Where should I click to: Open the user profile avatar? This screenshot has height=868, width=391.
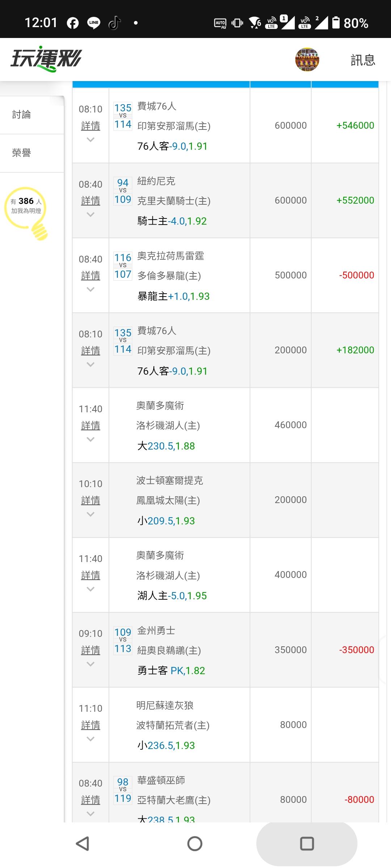coord(307,59)
